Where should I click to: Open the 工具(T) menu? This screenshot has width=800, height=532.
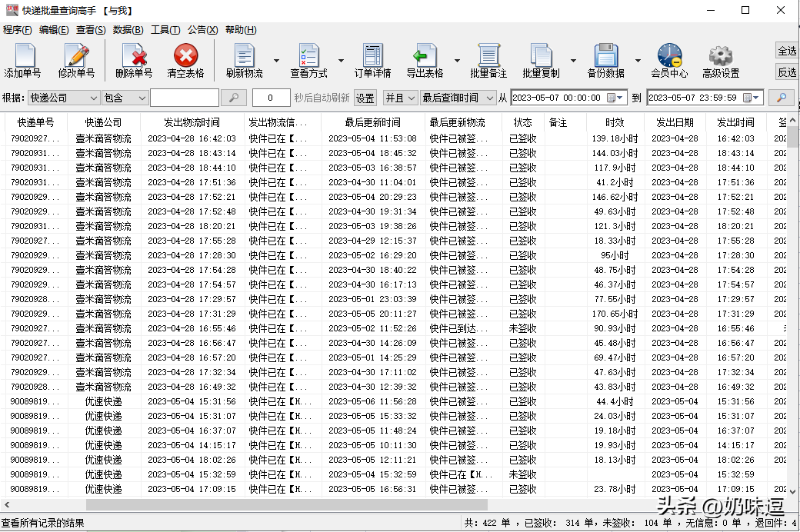click(x=165, y=30)
